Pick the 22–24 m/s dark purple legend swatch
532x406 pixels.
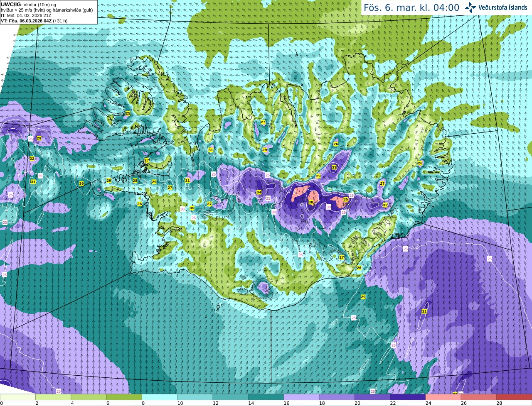pyautogui.click(x=408, y=397)
